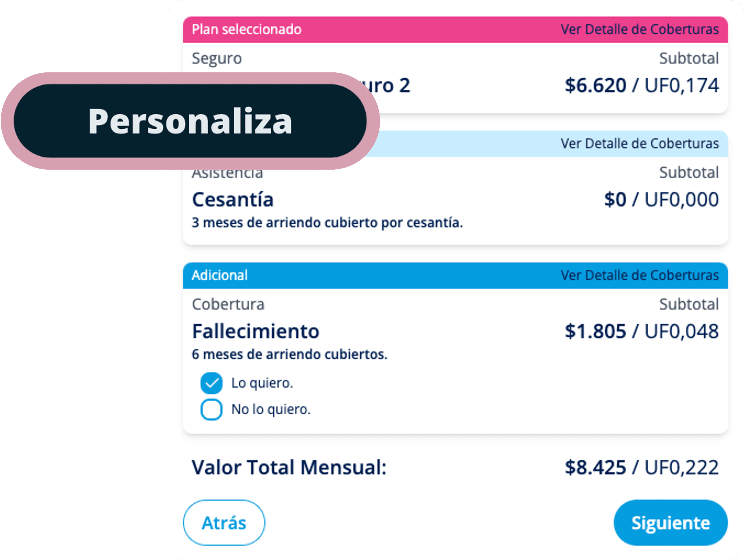745x560 pixels.
Task: Open Ver Detalle de Coberturas in Adicional header
Action: coord(639,275)
